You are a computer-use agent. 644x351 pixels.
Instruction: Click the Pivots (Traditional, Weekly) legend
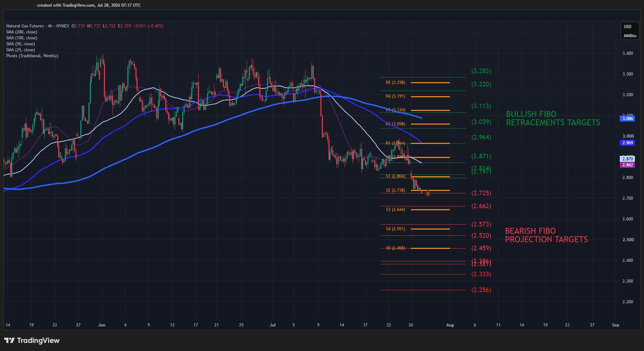(x=32, y=56)
